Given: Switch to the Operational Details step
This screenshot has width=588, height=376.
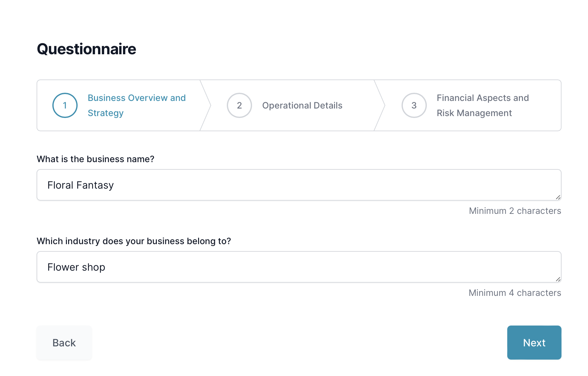Looking at the screenshot, I should (302, 105).
